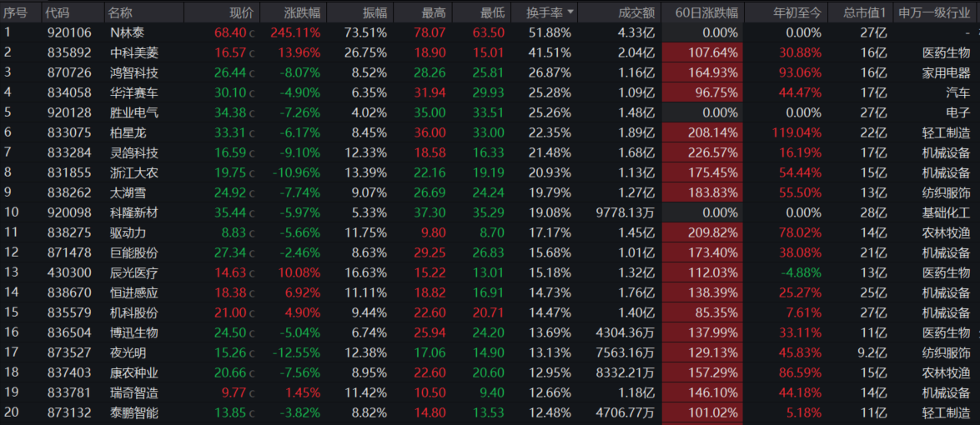Click stock code 430300
The height and width of the screenshot is (425, 980).
click(x=69, y=272)
